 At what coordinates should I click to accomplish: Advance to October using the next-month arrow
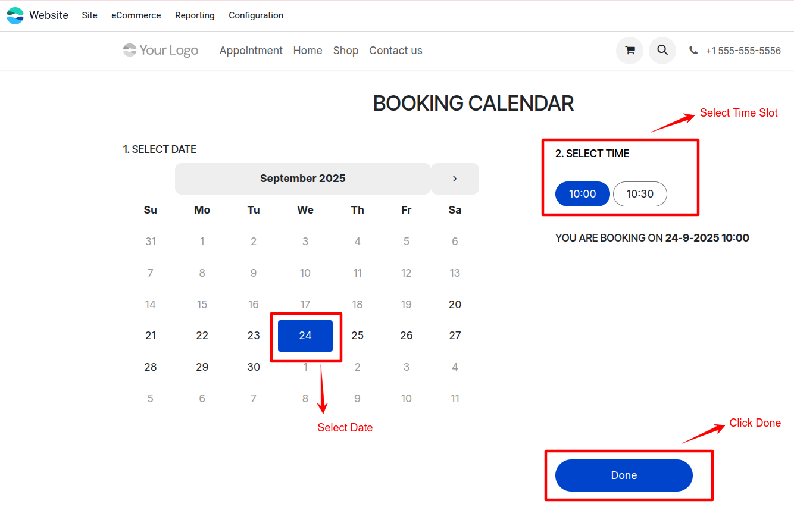click(455, 179)
